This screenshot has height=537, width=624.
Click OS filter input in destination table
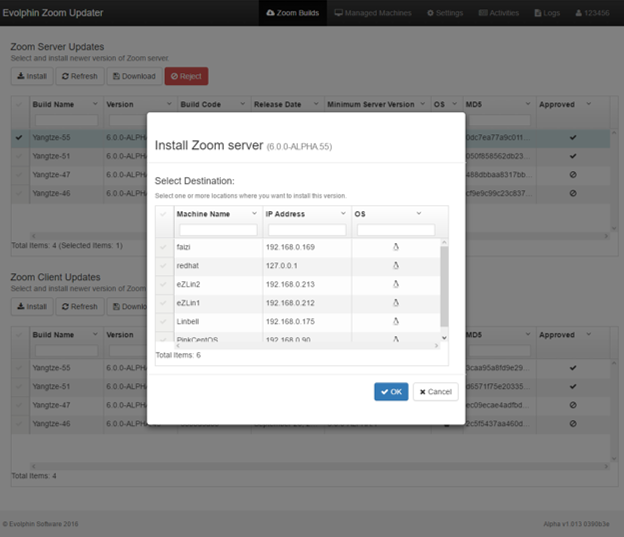pyautogui.click(x=396, y=230)
